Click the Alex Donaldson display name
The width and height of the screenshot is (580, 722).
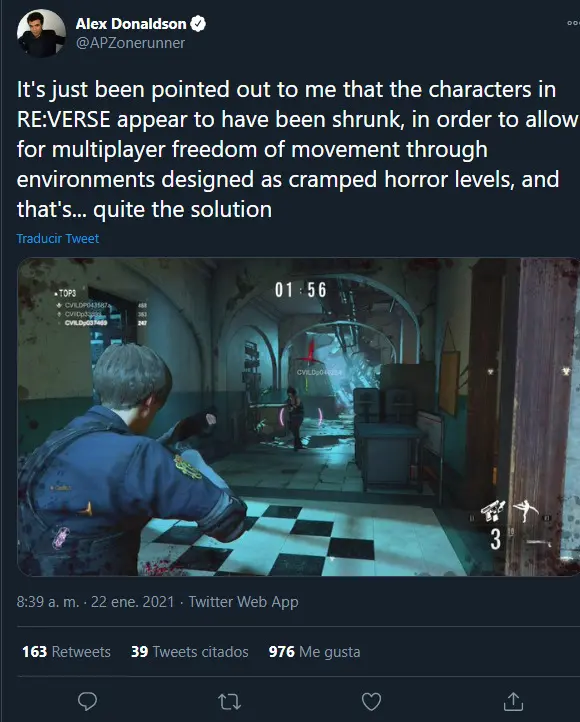131,23
